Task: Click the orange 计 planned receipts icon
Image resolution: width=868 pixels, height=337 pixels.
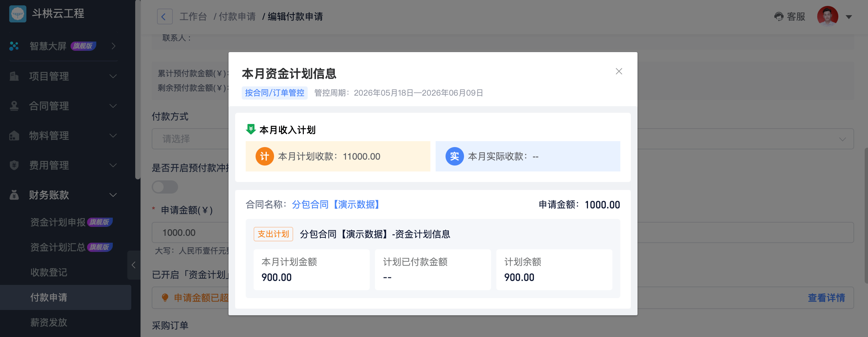Action: pos(264,156)
